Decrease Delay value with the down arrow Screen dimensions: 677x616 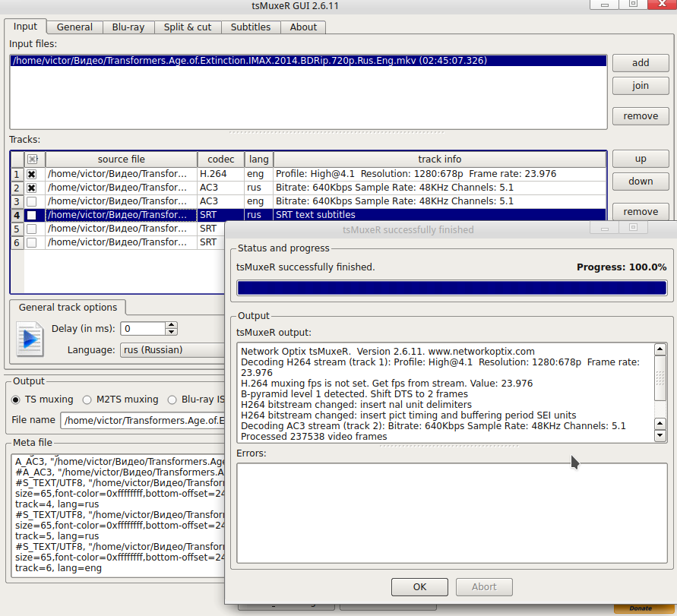172,332
